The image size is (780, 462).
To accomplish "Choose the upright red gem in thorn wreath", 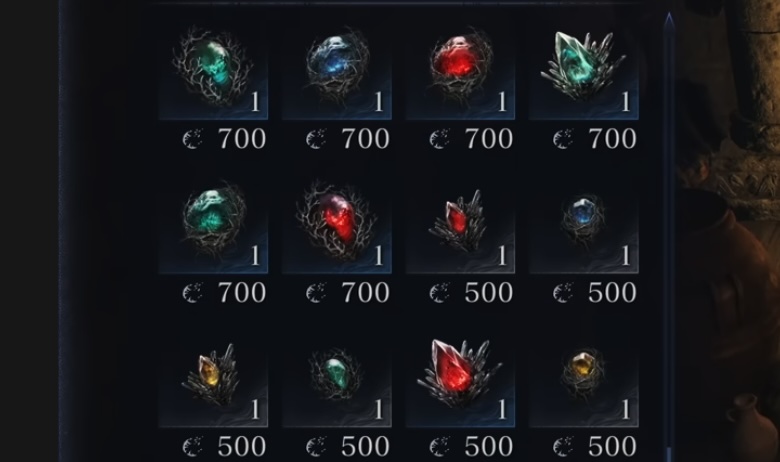I will (x=337, y=222).
